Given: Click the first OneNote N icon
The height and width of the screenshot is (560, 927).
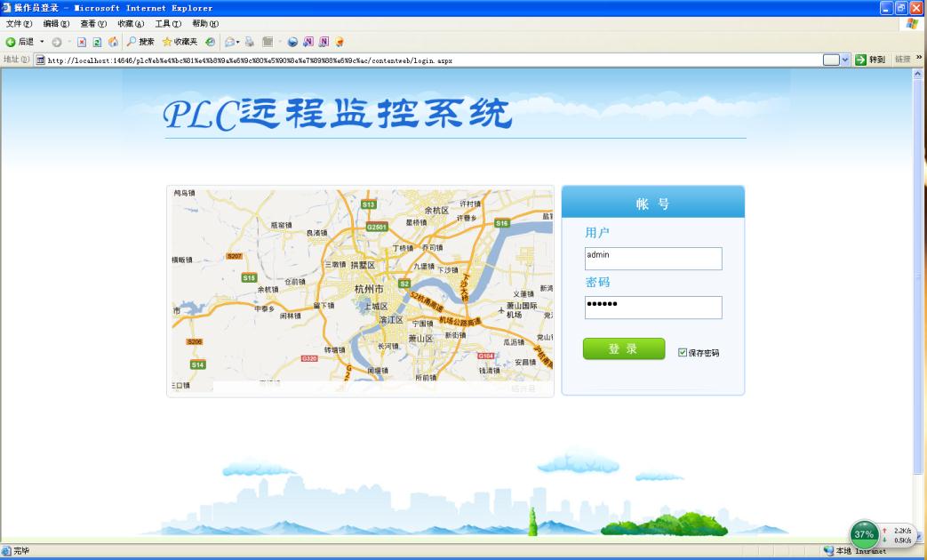Looking at the screenshot, I should tap(308, 42).
